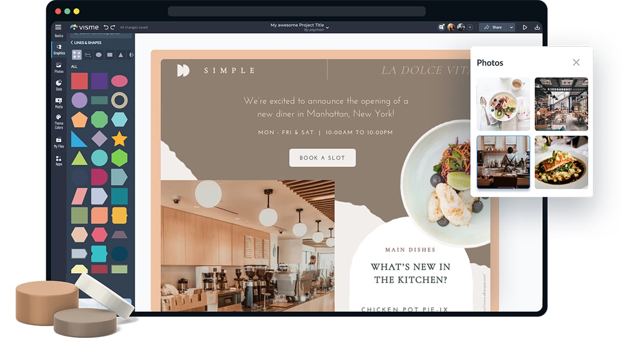
Task: Filter shapes to ellipse category
Action: coord(99,55)
